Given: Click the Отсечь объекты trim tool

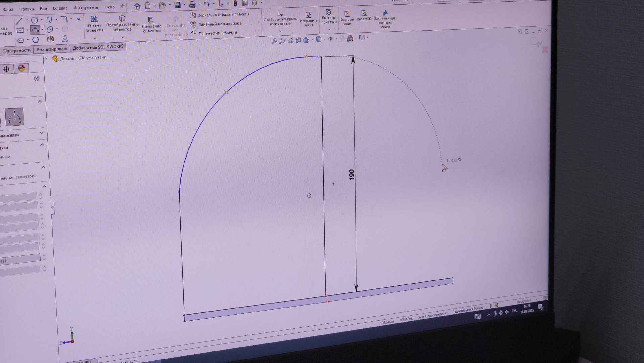Looking at the screenshot, I should 94,24.
